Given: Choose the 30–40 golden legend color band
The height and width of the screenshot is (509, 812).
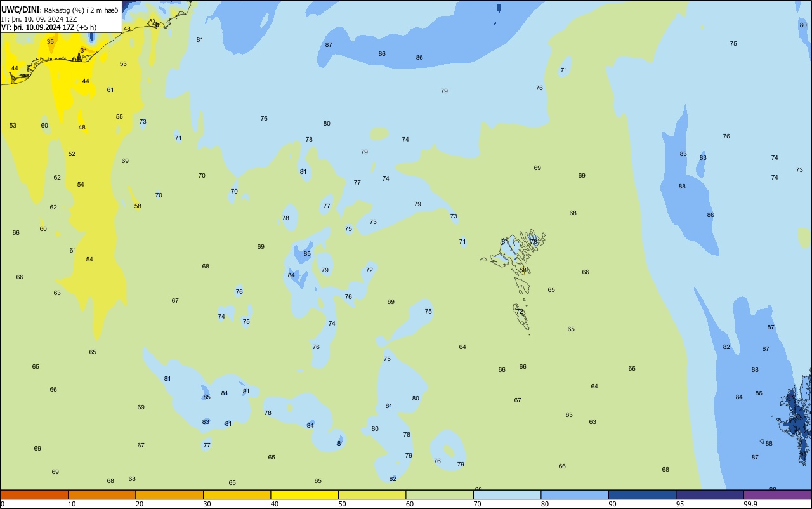Looking at the screenshot, I should 237,494.
